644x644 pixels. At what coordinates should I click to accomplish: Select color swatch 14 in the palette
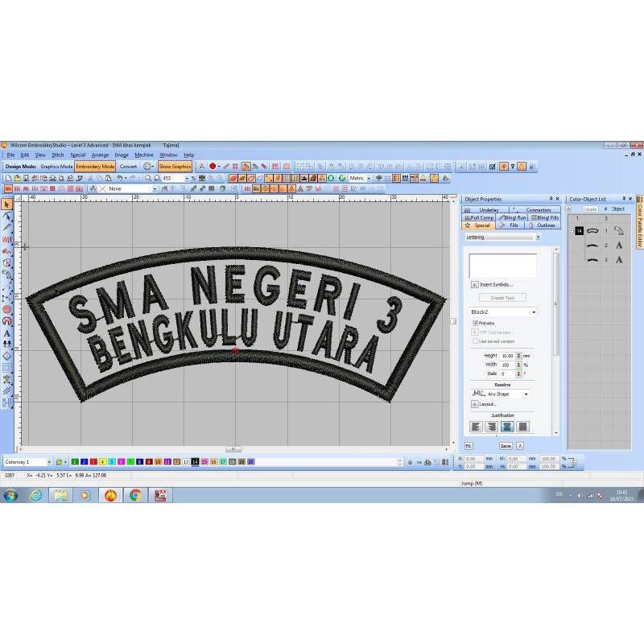(x=195, y=461)
